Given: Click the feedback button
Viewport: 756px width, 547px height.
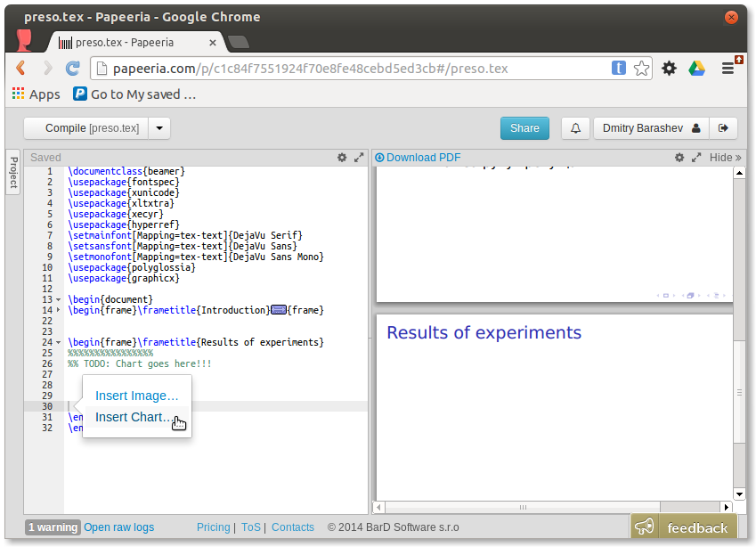Looking at the screenshot, I should pyautogui.click(x=684, y=527).
